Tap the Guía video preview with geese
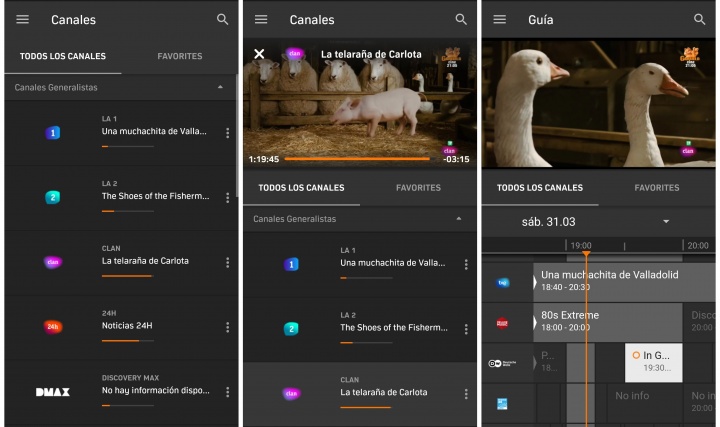 click(x=598, y=103)
